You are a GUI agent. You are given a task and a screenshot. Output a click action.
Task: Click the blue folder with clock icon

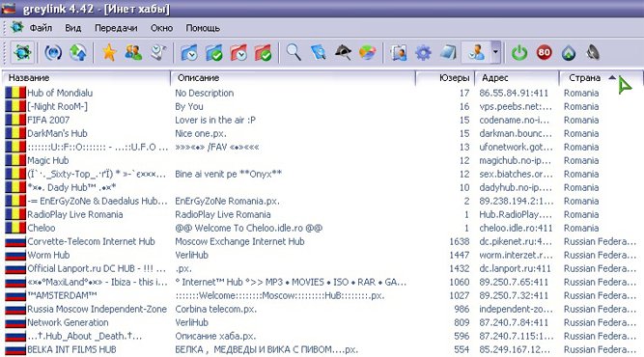(x=189, y=52)
